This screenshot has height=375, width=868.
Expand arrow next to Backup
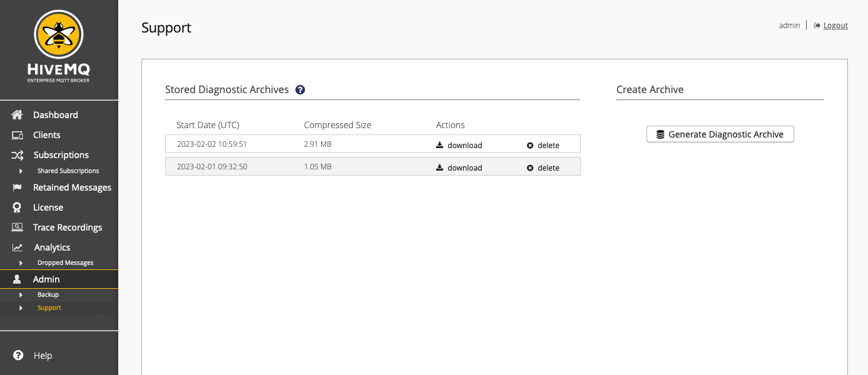(21, 295)
